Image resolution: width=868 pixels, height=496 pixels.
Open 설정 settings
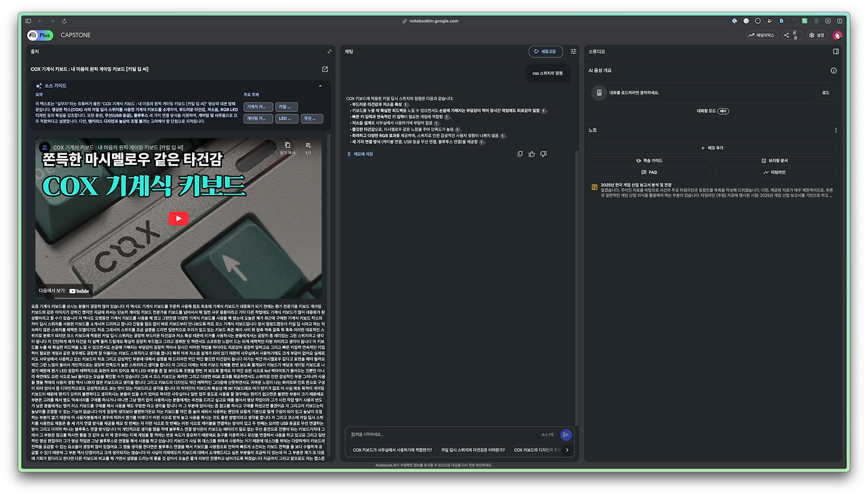point(817,35)
